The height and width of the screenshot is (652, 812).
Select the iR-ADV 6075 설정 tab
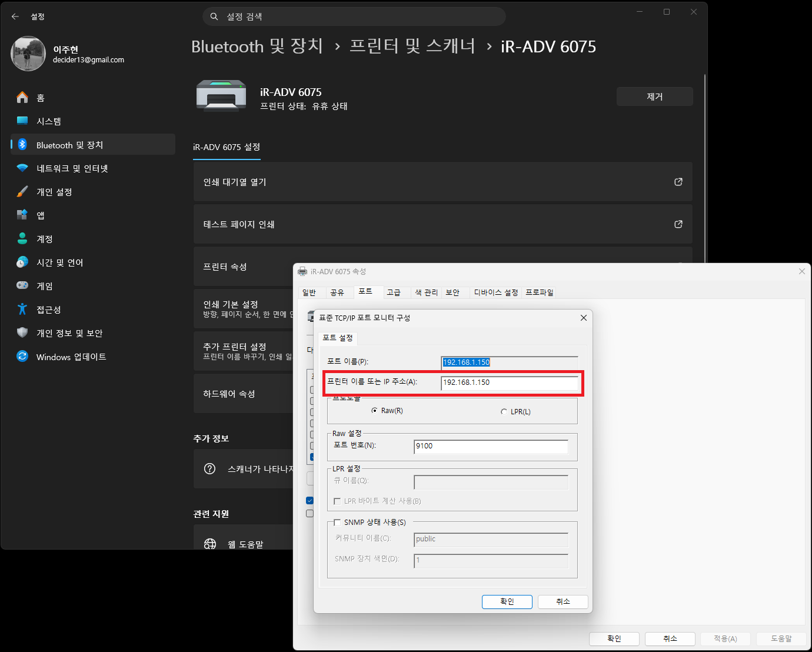pyautogui.click(x=227, y=147)
